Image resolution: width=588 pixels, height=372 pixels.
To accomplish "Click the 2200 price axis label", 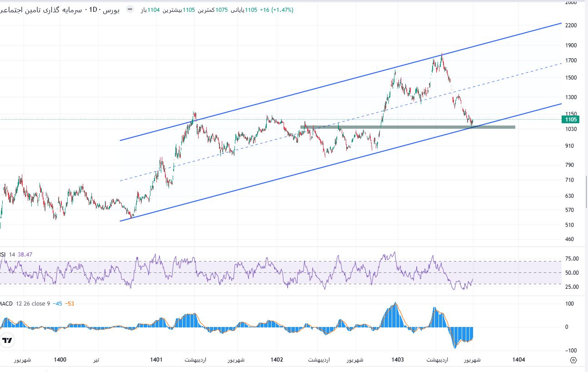I will [x=570, y=25].
